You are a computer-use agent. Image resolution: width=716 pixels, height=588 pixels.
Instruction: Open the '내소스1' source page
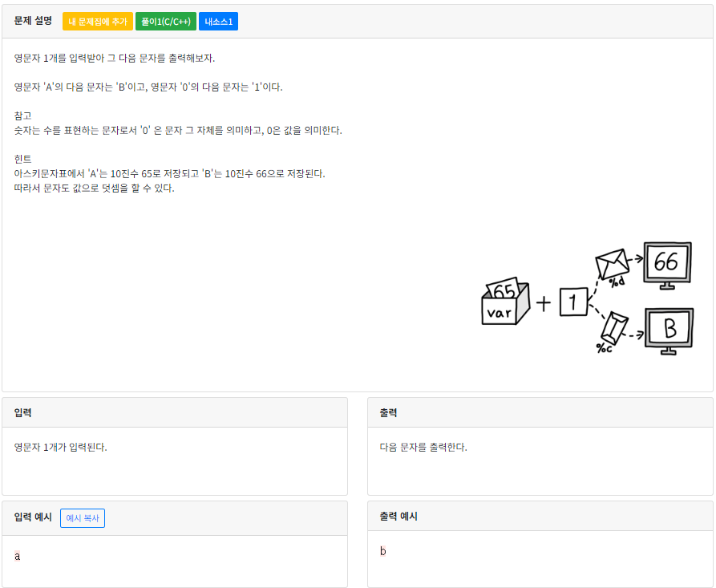tap(216, 22)
